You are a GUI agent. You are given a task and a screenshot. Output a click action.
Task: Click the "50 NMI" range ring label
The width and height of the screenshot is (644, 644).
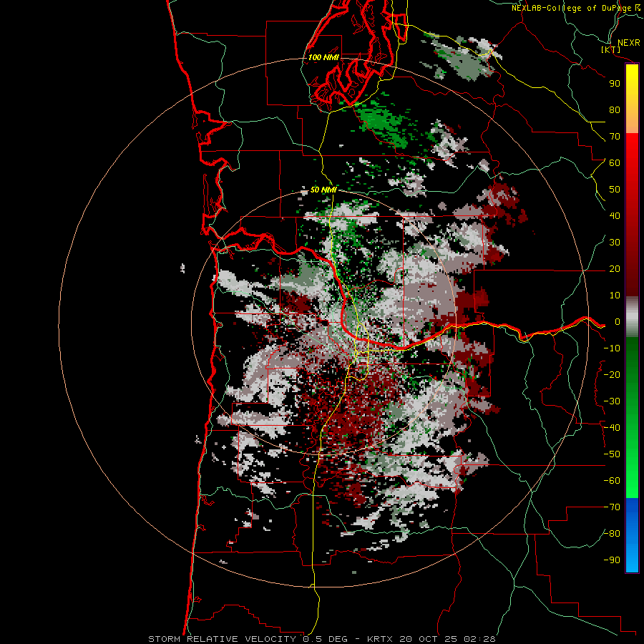pos(323,190)
